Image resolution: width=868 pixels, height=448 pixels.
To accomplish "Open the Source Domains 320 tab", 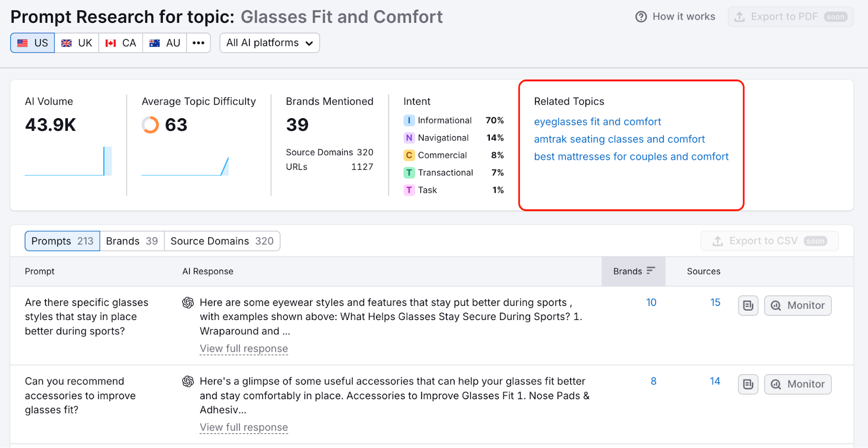I will (x=222, y=241).
